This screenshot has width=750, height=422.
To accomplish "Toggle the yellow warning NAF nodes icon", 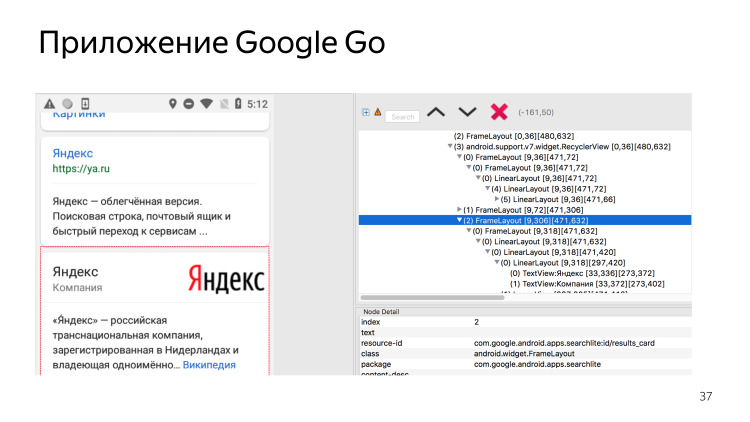I will point(378,112).
